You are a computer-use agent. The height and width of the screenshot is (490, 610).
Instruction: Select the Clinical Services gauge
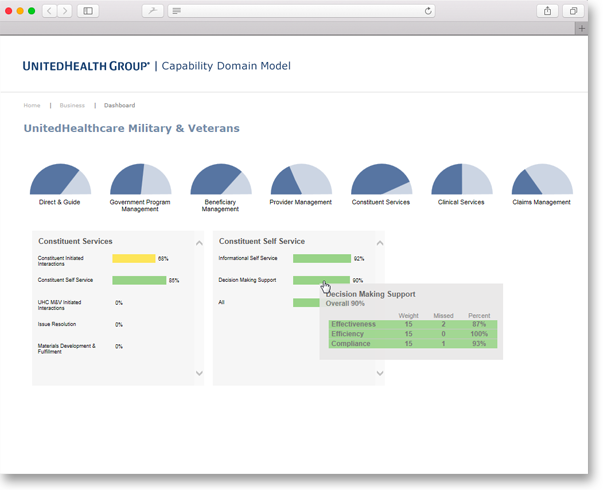tap(462, 179)
